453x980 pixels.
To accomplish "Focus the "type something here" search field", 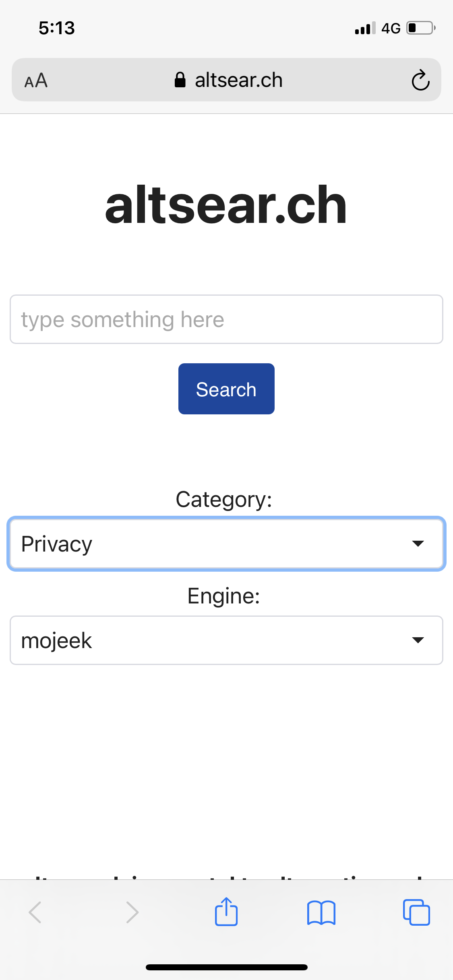I will [226, 319].
